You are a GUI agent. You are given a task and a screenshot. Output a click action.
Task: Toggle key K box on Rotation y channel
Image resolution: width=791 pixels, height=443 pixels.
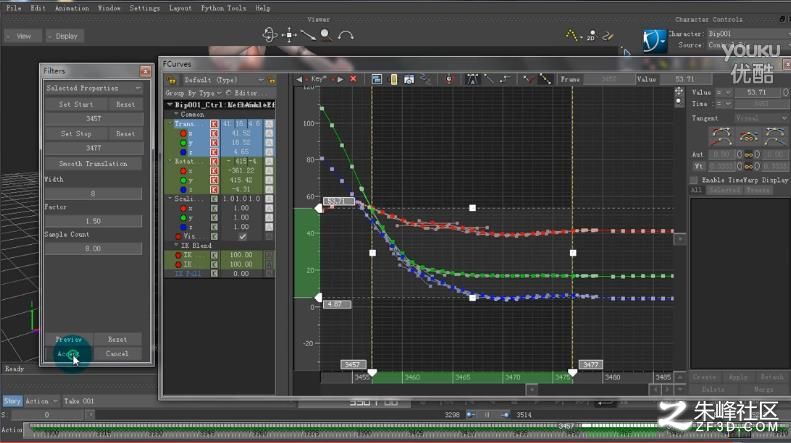pos(214,180)
